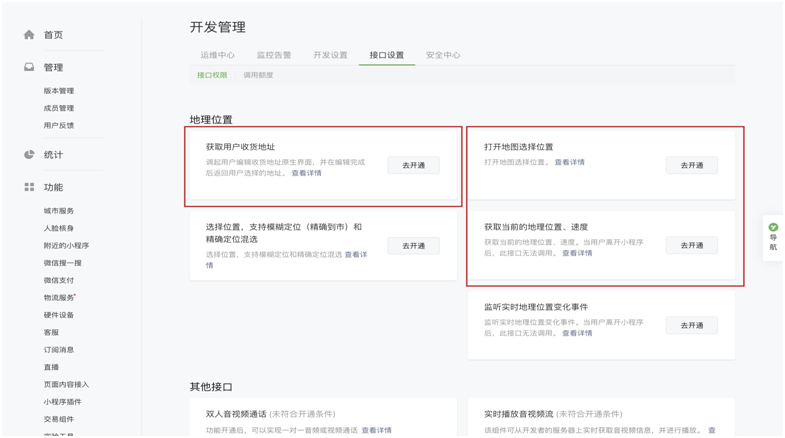785x438 pixels.
Task: Switch to the 运维中心 tab
Action: 217,56
